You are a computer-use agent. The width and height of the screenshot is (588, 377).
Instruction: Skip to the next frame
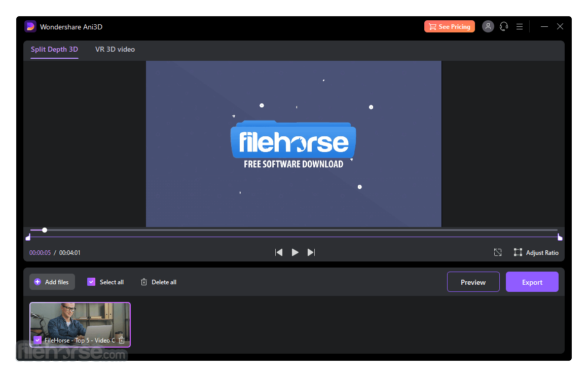pos(311,252)
